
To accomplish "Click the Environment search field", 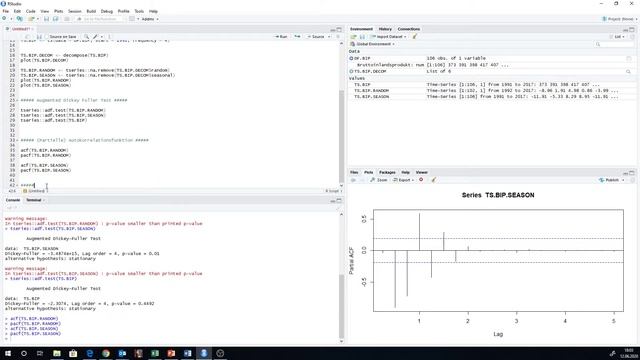I will coord(614,44).
